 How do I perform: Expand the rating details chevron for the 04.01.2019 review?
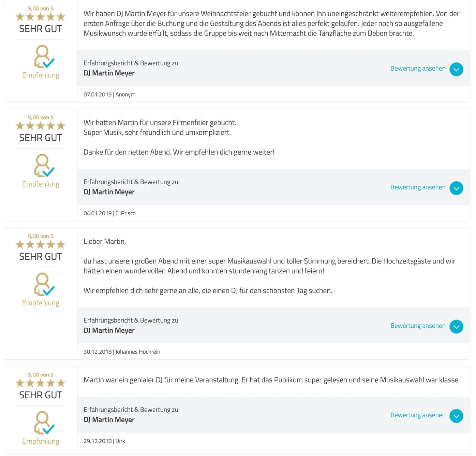point(456,188)
